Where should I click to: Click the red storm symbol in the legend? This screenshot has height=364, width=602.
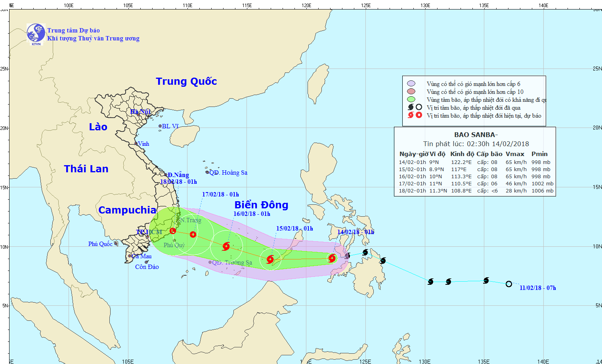pyautogui.click(x=411, y=115)
